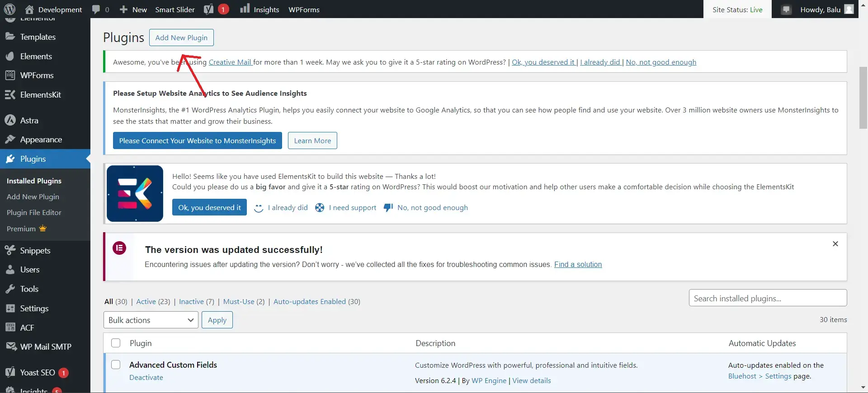
Task: Open the Howdy, Balu avatar
Action: pos(849,9)
